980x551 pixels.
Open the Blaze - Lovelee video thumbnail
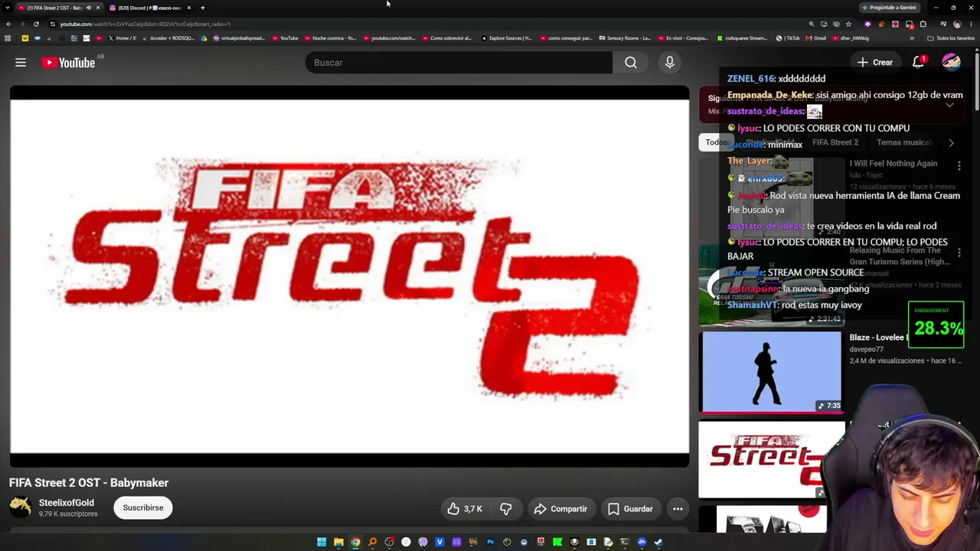(x=771, y=372)
